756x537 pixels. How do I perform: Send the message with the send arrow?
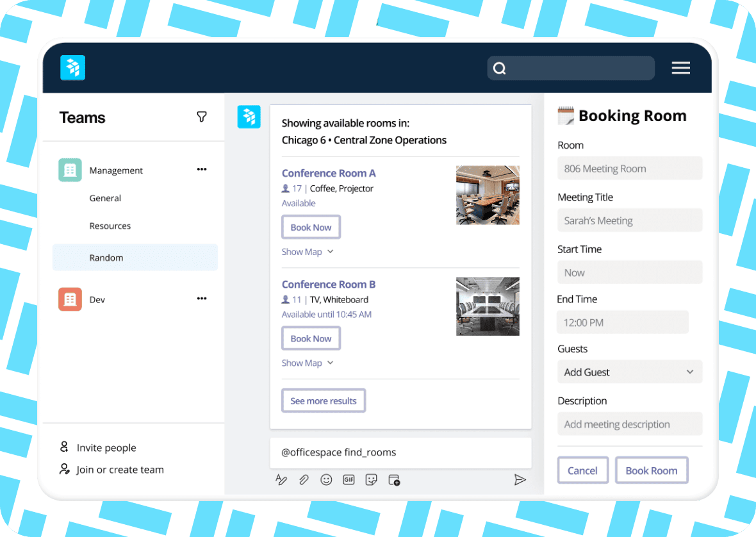tap(521, 479)
